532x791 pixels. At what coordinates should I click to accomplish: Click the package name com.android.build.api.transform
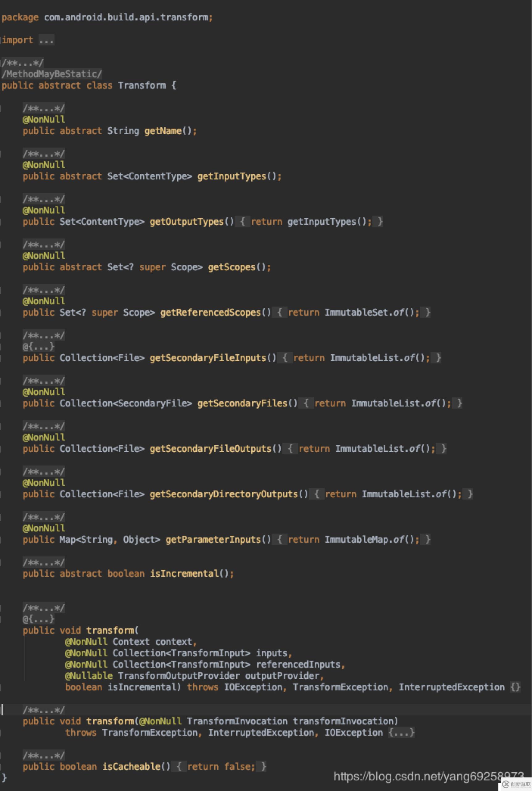pos(126,17)
